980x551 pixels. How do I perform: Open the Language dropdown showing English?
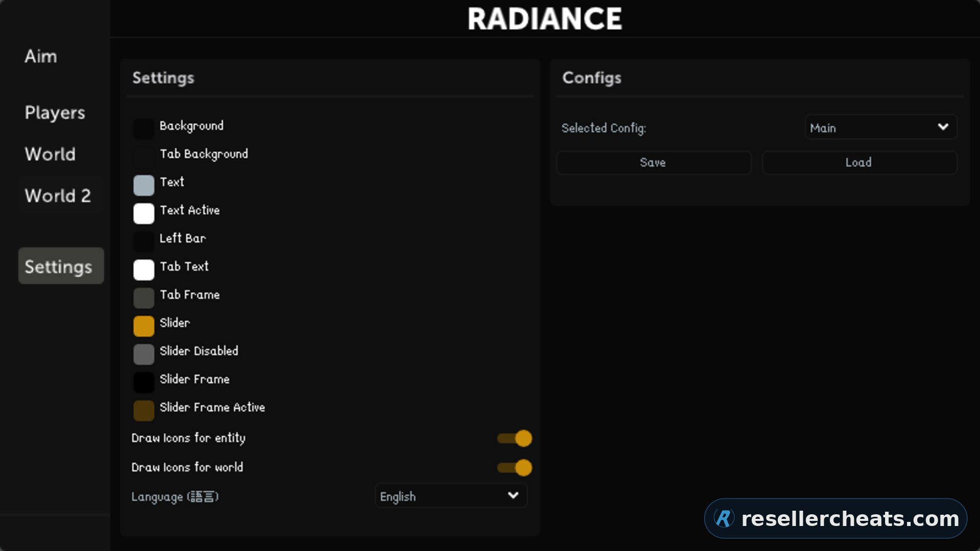[451, 496]
